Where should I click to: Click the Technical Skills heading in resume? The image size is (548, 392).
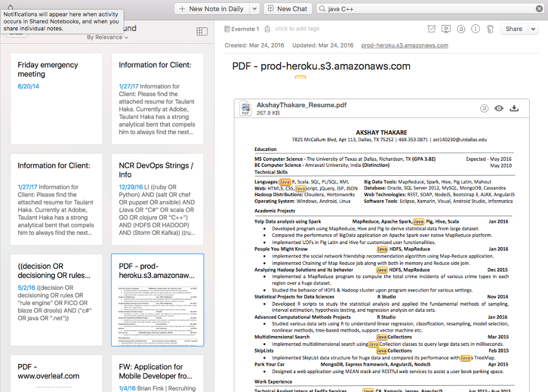pyautogui.click(x=271, y=172)
